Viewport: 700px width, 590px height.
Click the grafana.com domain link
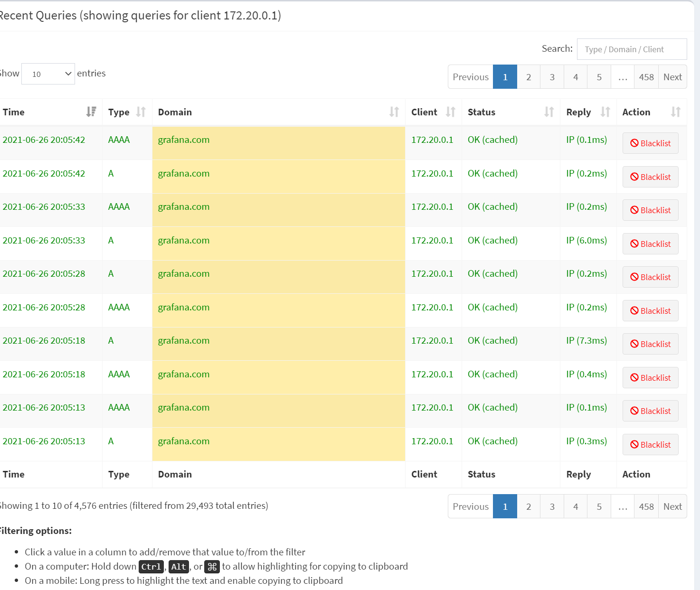(x=183, y=140)
